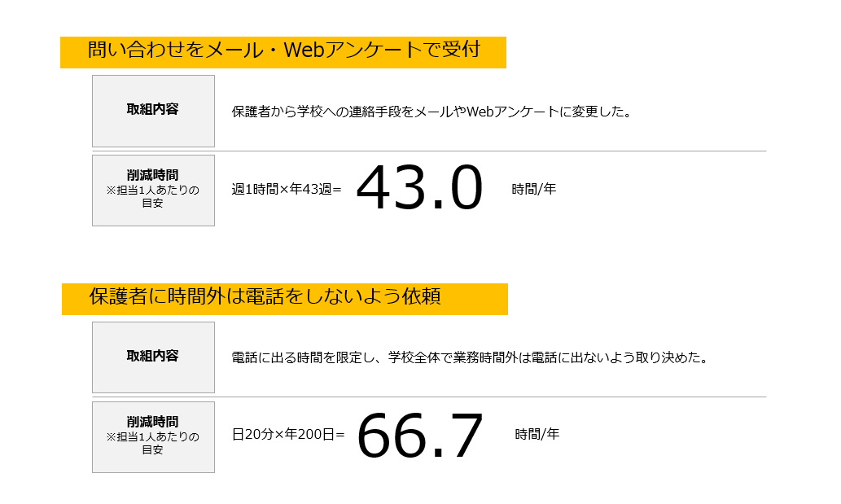Select the large number 43.0

tap(419, 188)
